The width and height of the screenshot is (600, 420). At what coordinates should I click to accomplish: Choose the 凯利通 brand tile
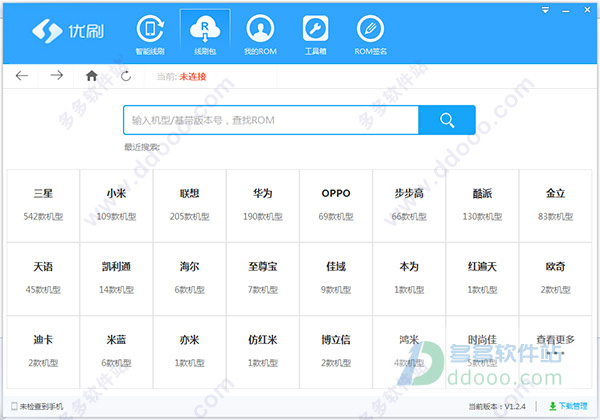click(x=116, y=279)
